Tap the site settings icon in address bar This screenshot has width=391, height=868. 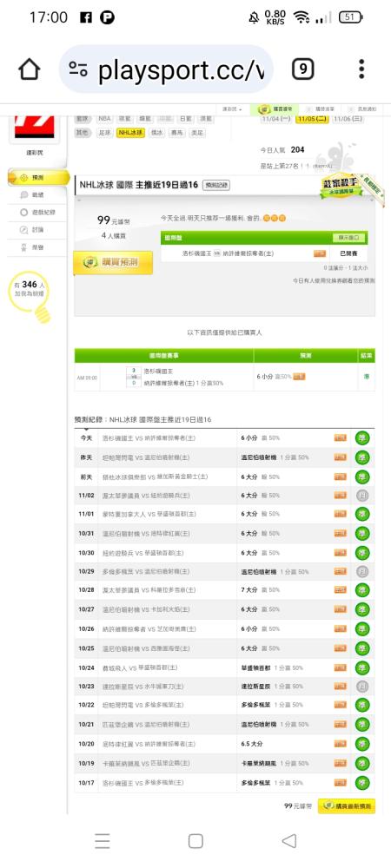tap(78, 69)
